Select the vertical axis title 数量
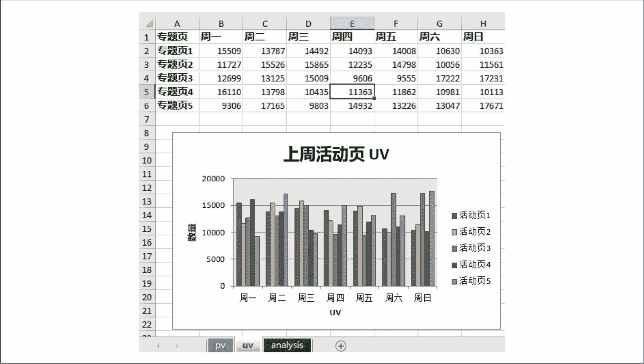The image size is (644, 364). (192, 232)
